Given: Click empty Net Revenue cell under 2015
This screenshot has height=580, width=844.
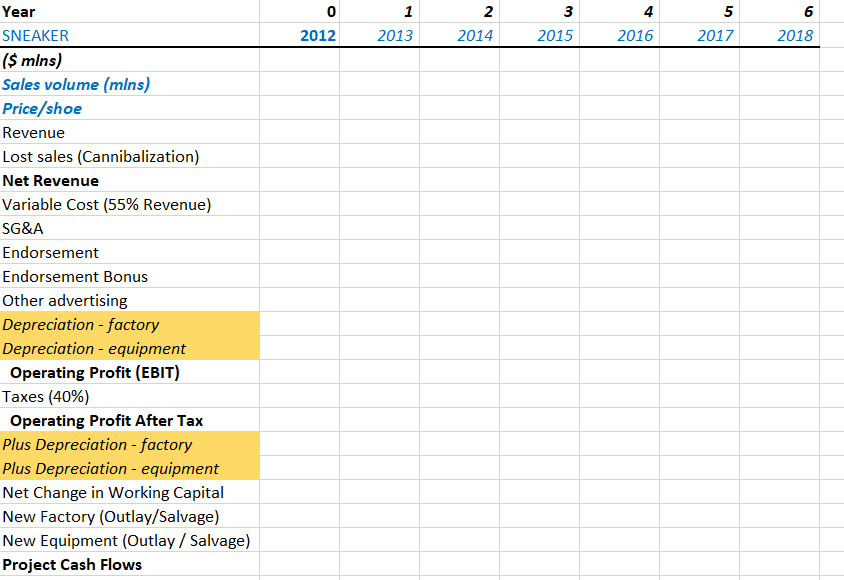Looking at the screenshot, I should point(539,180).
